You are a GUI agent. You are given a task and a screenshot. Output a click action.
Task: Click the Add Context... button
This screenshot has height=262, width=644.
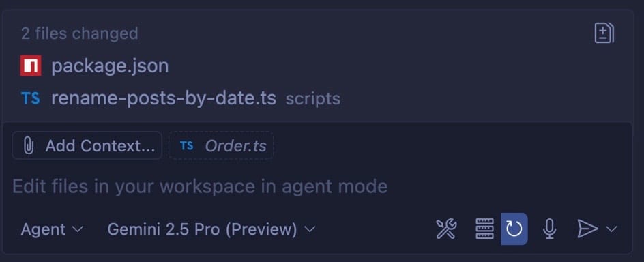click(87, 145)
